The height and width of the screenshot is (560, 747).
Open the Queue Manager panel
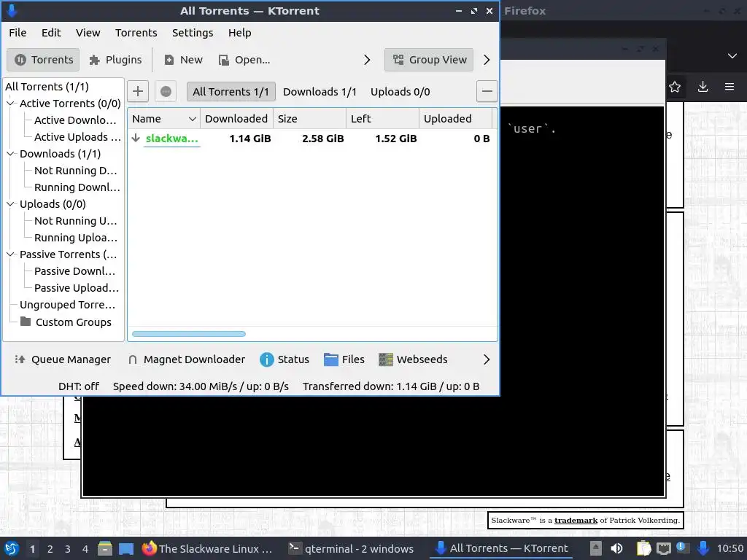point(63,359)
